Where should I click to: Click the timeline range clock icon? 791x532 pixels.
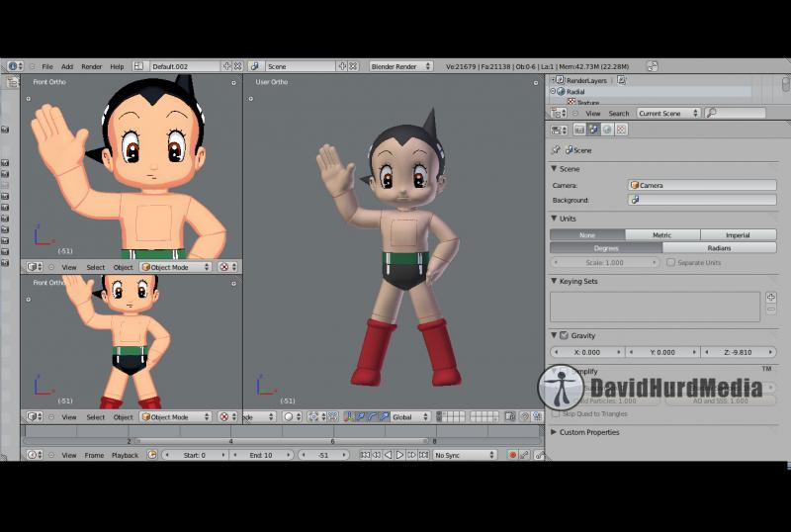[152, 455]
